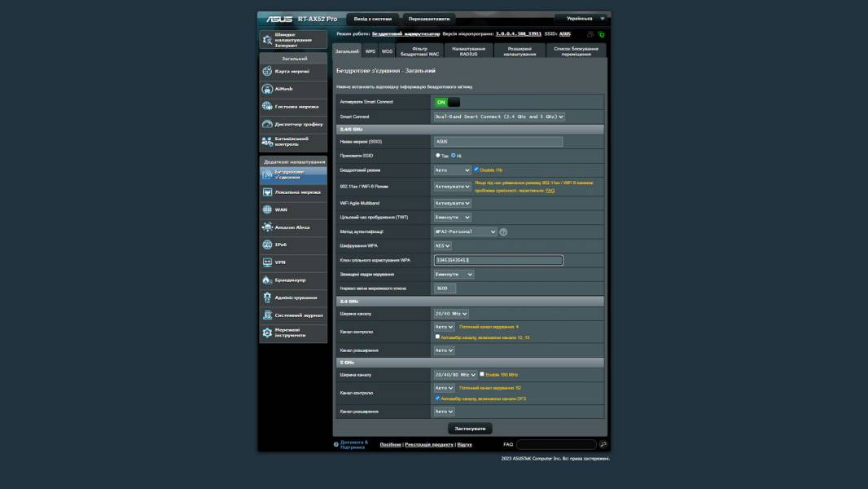Click the WPA pre-shared key field
This screenshot has height=489, width=868.
[498, 260]
